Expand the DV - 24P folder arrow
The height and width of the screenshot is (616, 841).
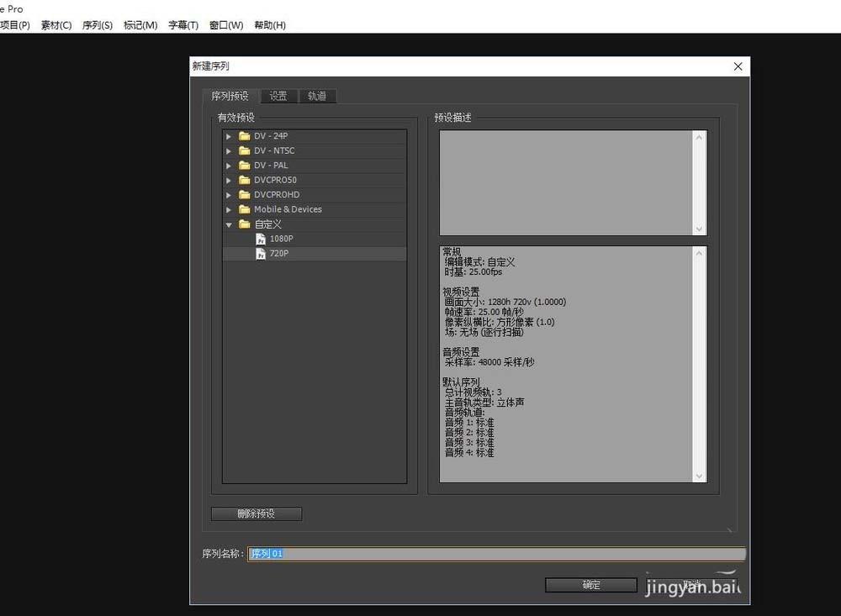(x=229, y=136)
